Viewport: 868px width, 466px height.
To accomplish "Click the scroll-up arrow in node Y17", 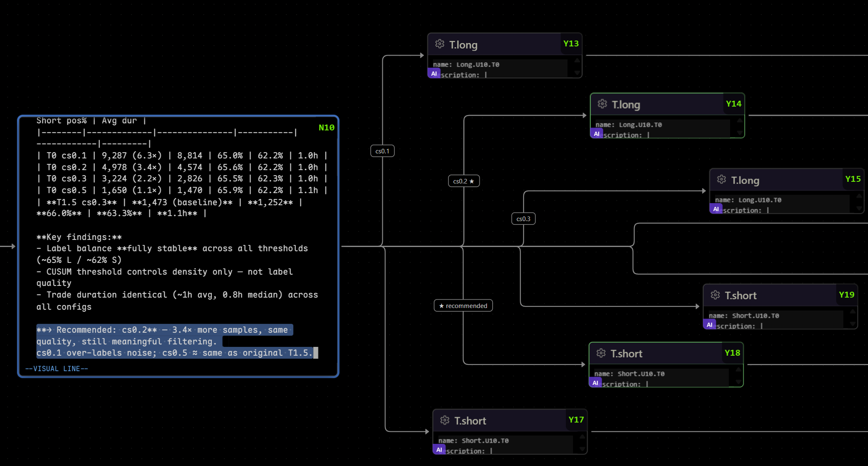I will (582, 436).
